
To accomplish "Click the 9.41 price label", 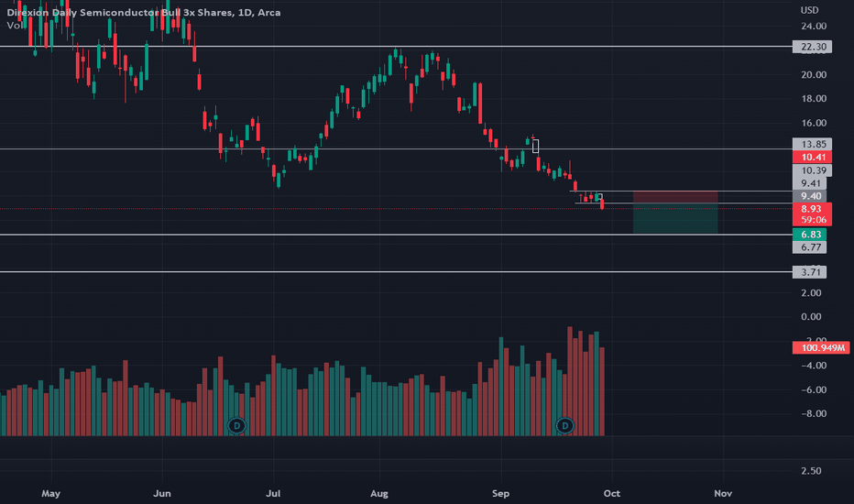I will point(810,183).
